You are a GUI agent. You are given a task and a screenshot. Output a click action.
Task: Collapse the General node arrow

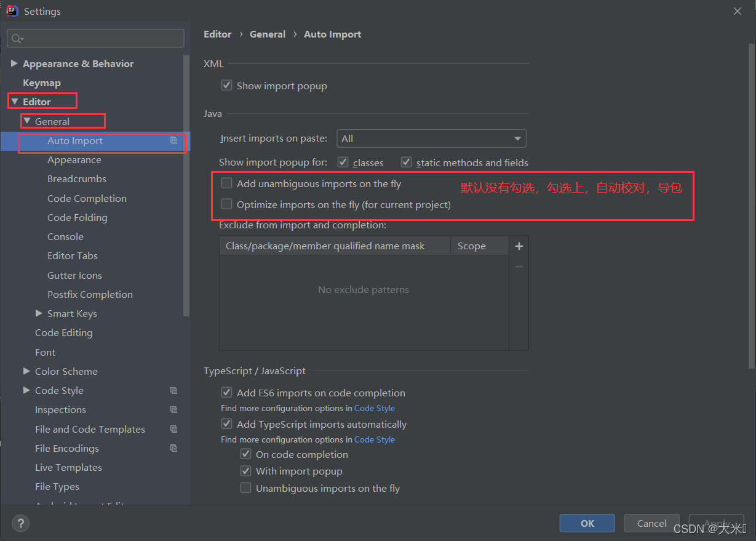point(26,121)
